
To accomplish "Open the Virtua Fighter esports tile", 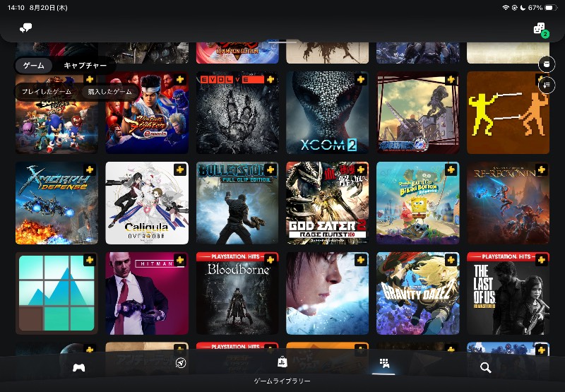I will pos(147,113).
